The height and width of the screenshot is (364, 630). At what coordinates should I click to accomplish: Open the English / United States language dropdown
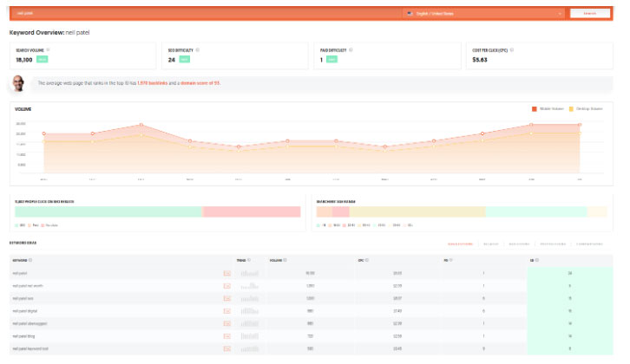[x=483, y=13]
